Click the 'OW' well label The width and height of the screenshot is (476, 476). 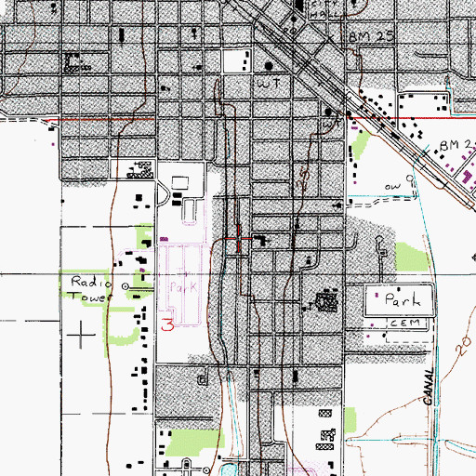[392, 187]
